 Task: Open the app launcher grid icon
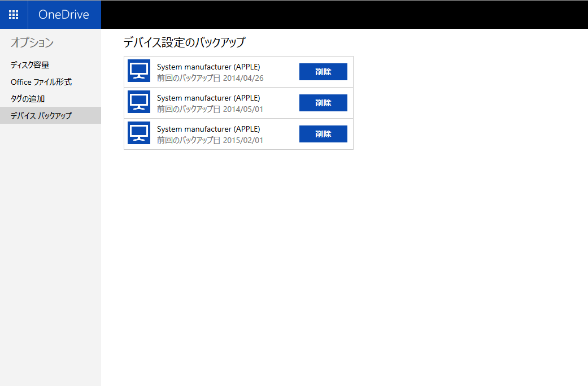pos(14,14)
